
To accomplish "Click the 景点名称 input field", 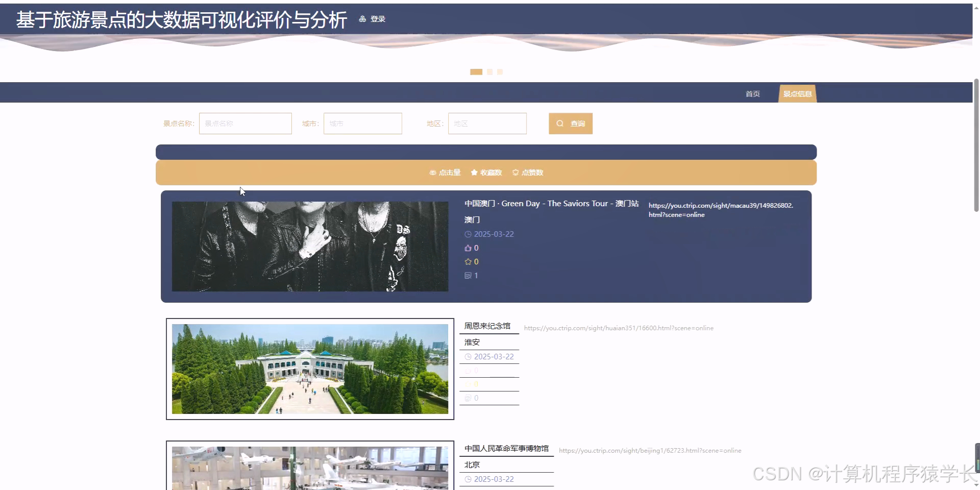I will tap(245, 124).
